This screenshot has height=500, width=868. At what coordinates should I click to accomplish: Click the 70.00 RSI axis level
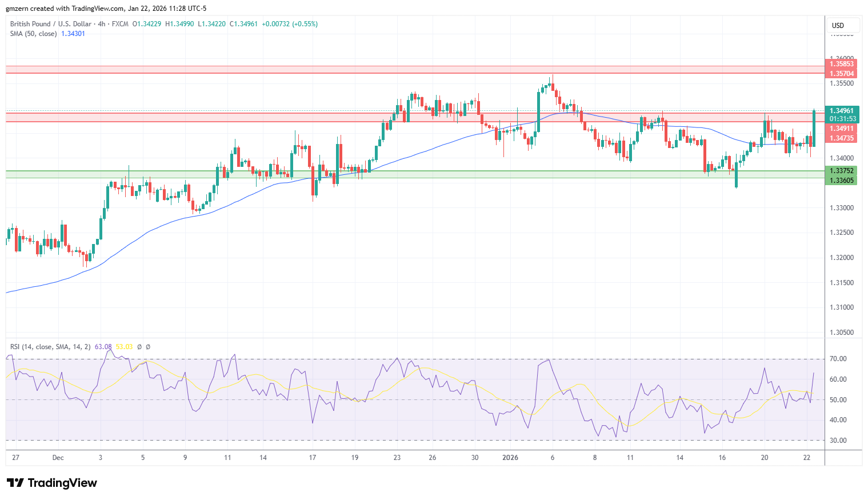(838, 359)
